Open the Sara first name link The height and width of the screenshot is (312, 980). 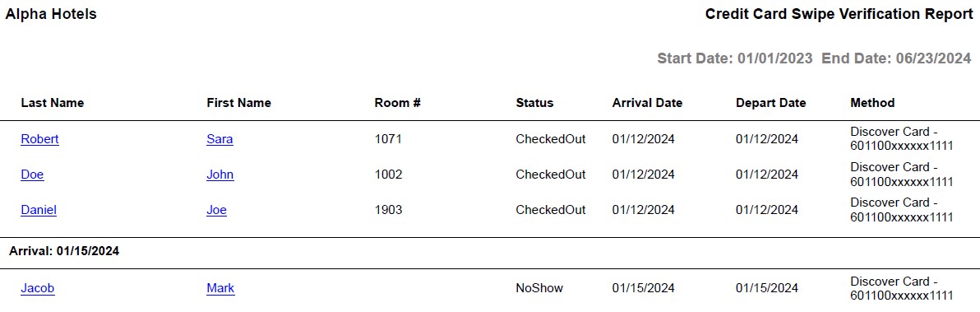point(220,139)
